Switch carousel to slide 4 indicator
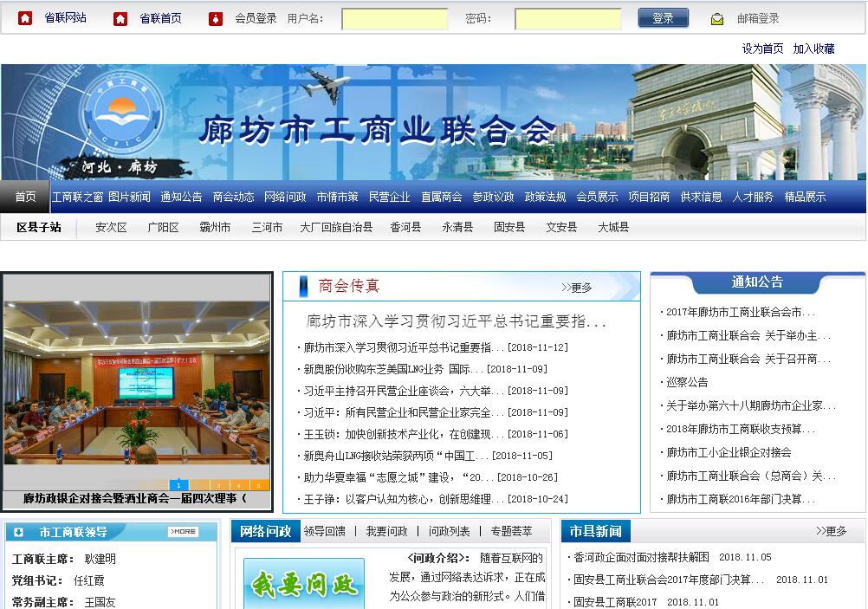The width and height of the screenshot is (868, 609). click(239, 485)
